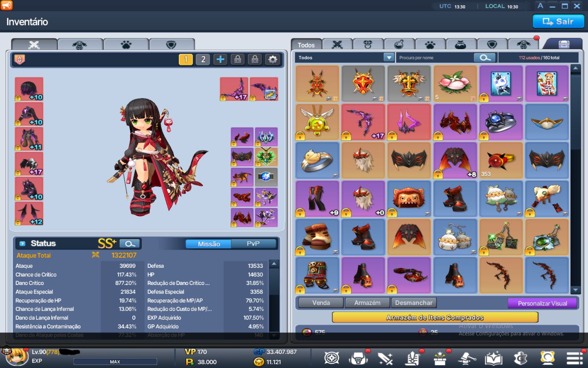Click the equipped +12 wings slot
This screenshot has height=368, width=588.
point(29,213)
